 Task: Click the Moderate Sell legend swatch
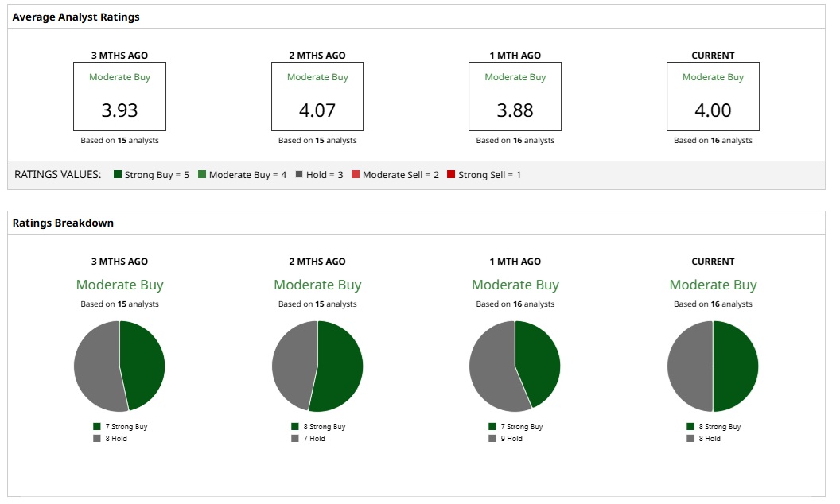tap(356, 174)
